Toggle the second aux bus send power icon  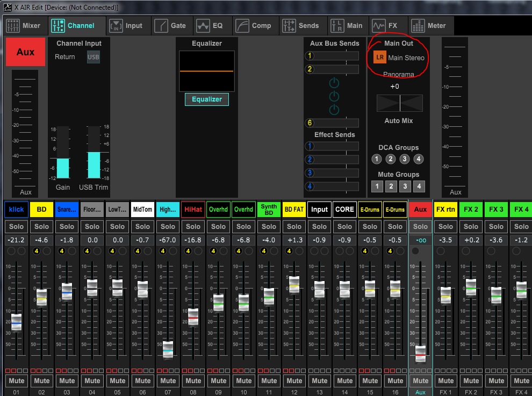pos(334,96)
